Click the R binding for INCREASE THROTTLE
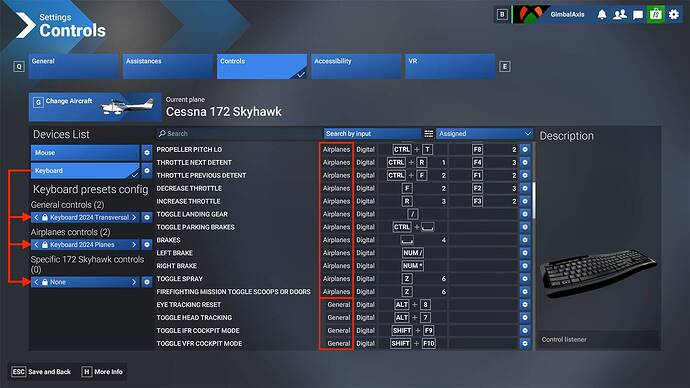Screen dimensions: 690x388 407,201
